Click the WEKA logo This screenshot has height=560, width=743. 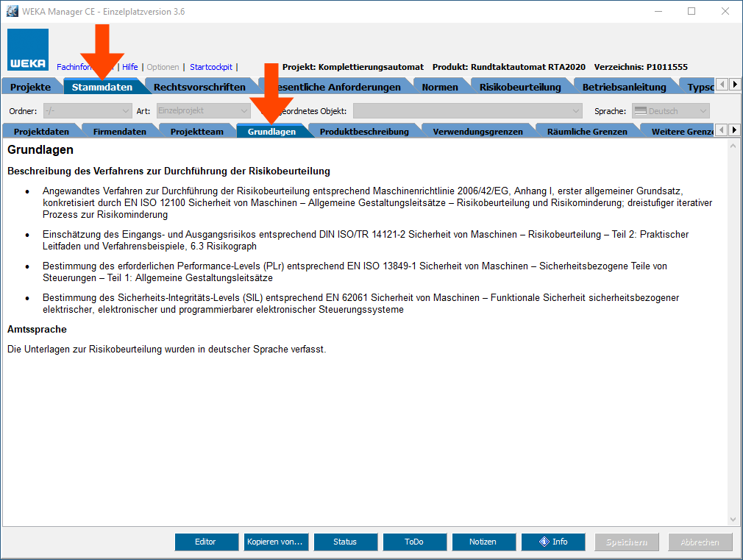tap(28, 49)
